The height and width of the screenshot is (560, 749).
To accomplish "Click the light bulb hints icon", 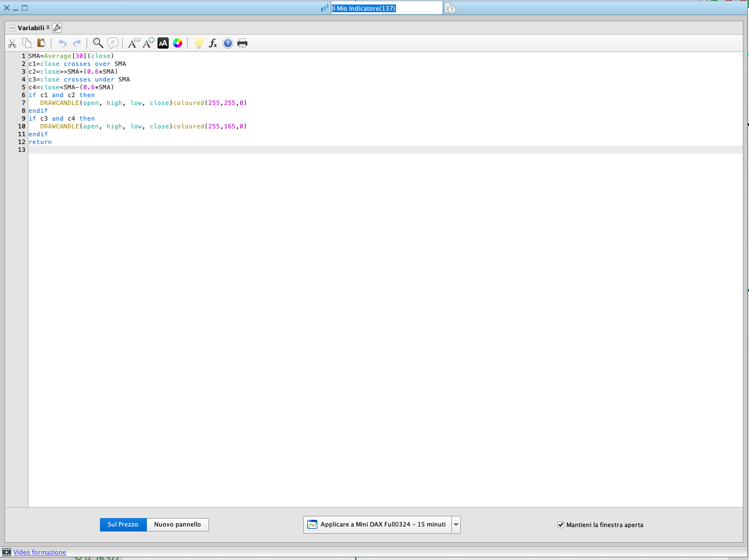I will (198, 43).
